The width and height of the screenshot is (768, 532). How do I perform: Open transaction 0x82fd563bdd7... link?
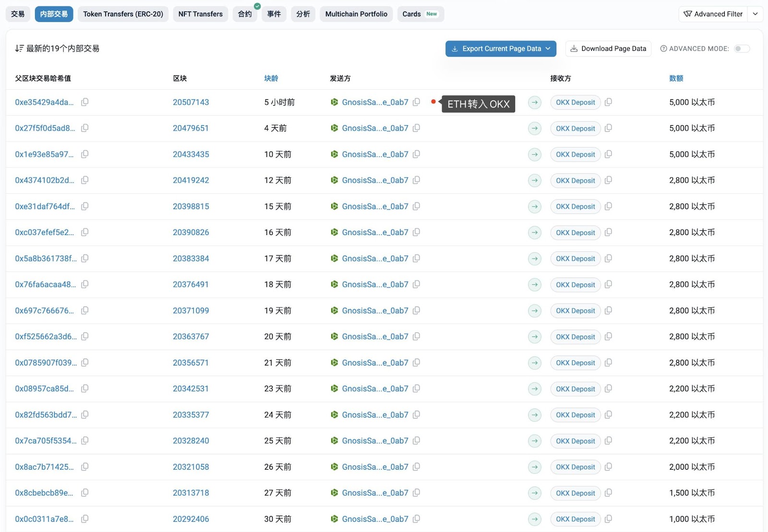coord(46,414)
